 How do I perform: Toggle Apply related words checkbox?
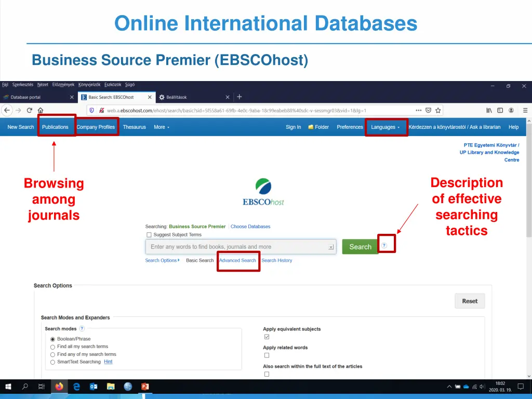(x=267, y=355)
